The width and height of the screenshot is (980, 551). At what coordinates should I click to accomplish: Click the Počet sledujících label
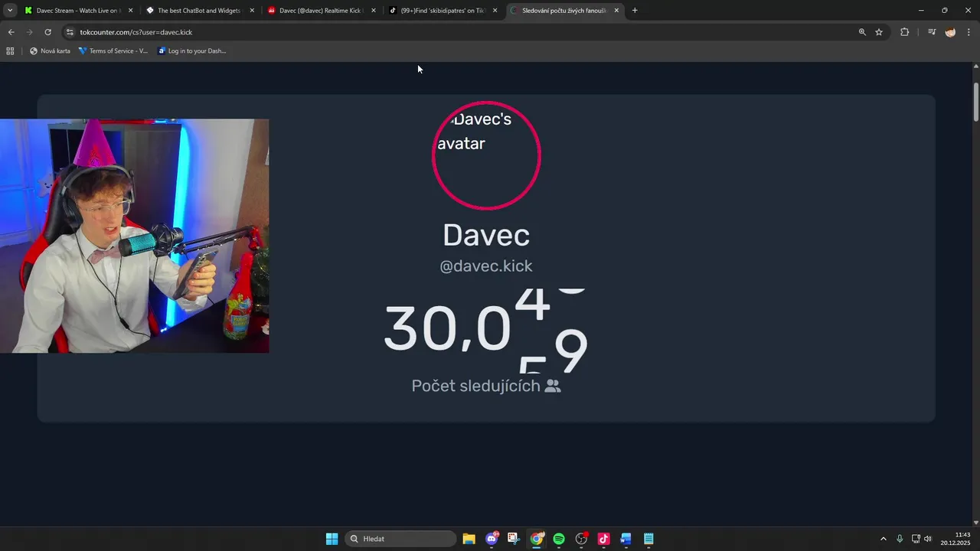(x=486, y=386)
